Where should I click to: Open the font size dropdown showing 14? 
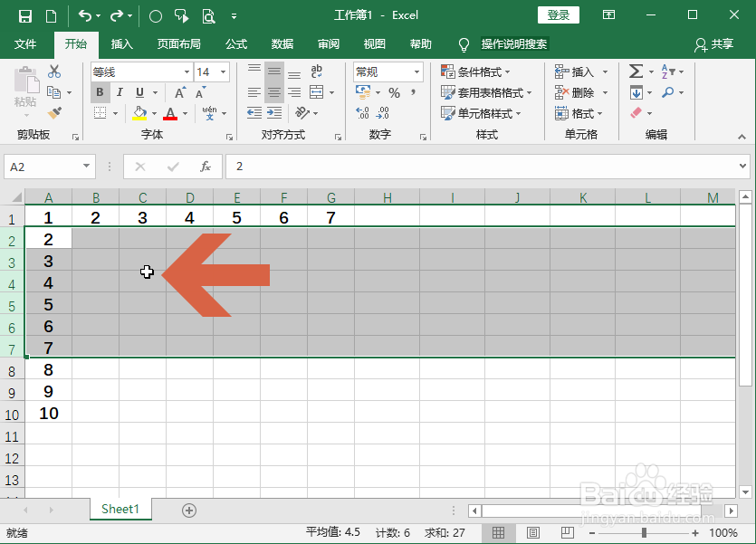tap(224, 72)
